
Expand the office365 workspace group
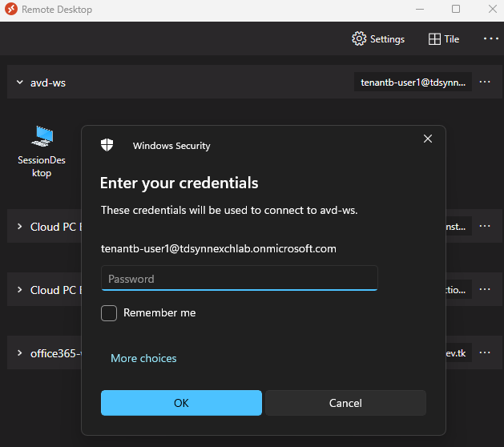click(x=19, y=352)
